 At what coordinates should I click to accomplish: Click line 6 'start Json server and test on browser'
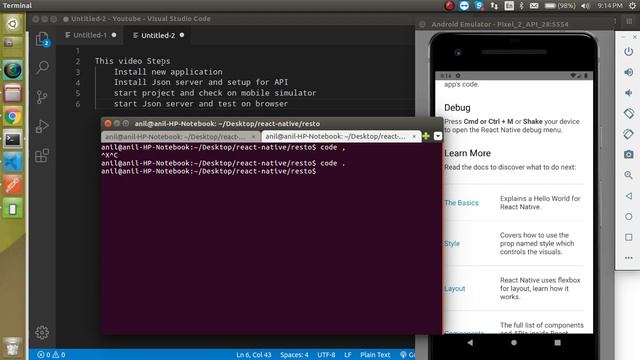point(201,104)
